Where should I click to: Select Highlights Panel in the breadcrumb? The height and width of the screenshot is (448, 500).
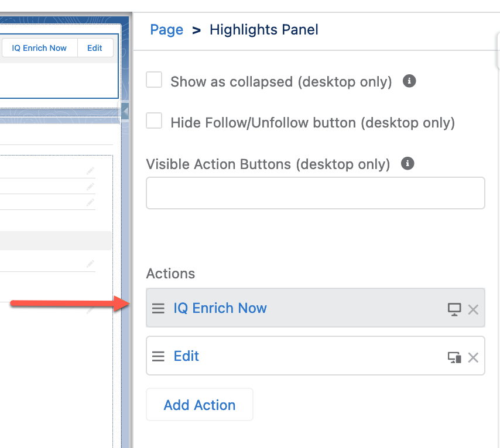263,29
